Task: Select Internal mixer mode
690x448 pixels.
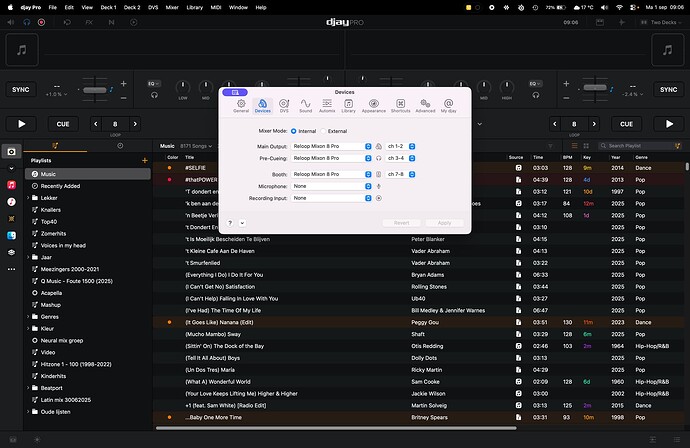Action: tap(294, 131)
